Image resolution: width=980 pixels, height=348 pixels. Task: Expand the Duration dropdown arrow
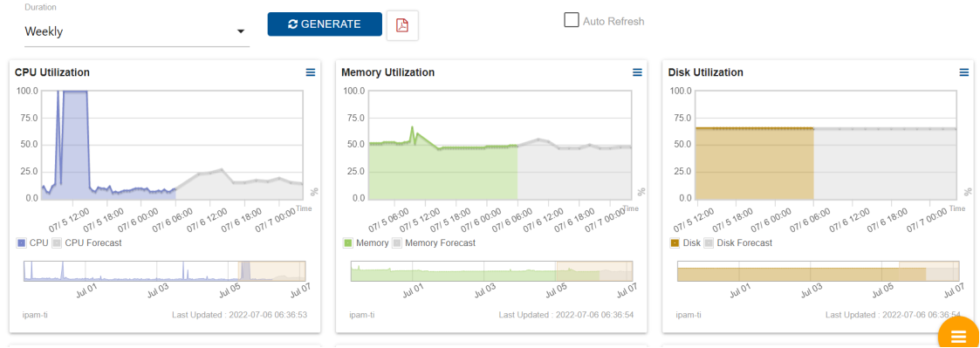[x=241, y=32]
